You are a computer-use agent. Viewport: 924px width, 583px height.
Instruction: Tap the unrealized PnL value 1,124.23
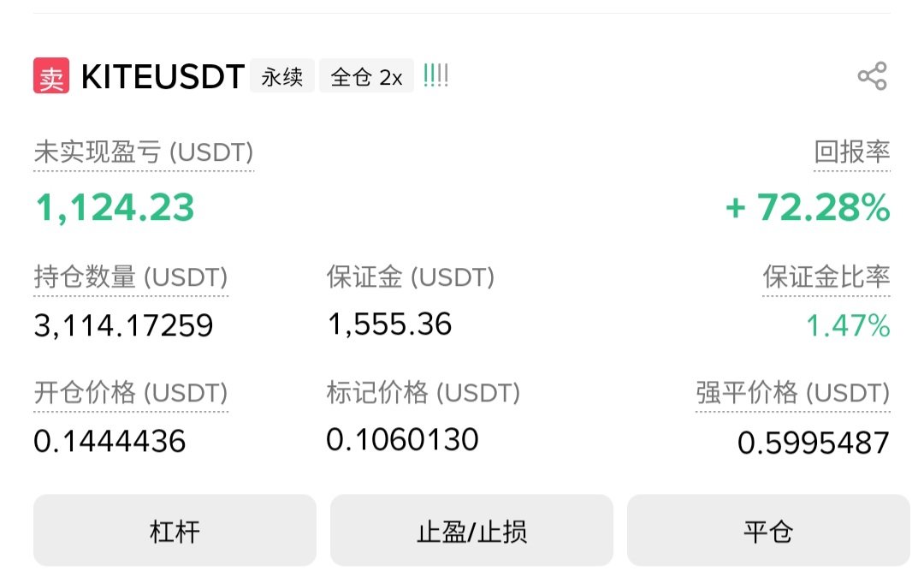pyautogui.click(x=115, y=208)
